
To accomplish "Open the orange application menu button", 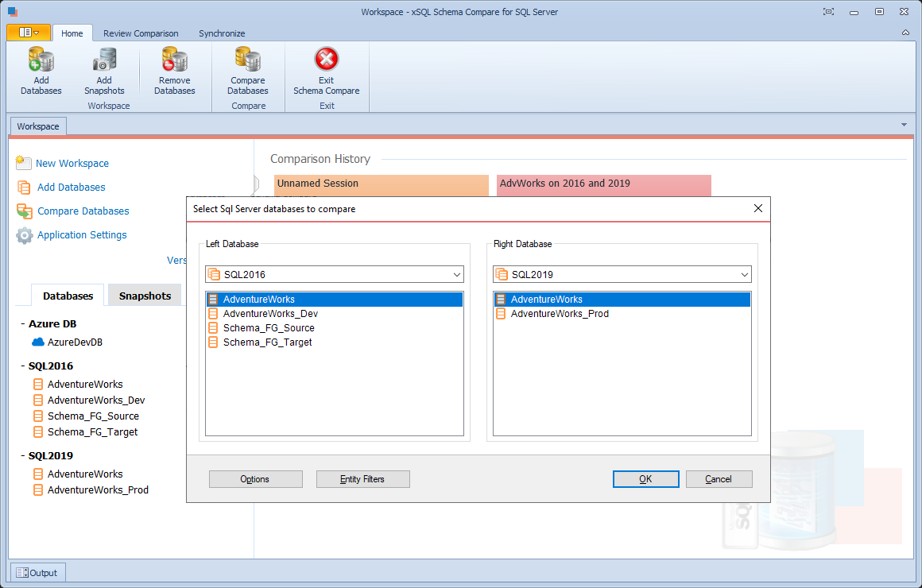I will [x=26, y=33].
